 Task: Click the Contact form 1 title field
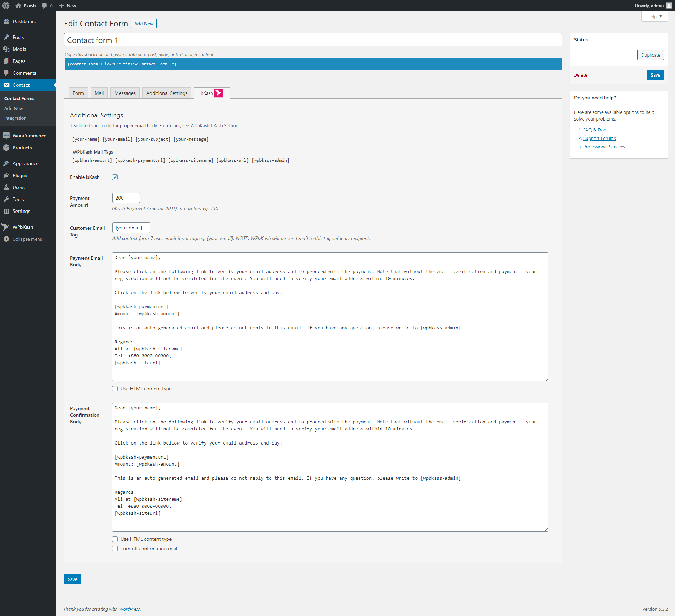coord(313,40)
